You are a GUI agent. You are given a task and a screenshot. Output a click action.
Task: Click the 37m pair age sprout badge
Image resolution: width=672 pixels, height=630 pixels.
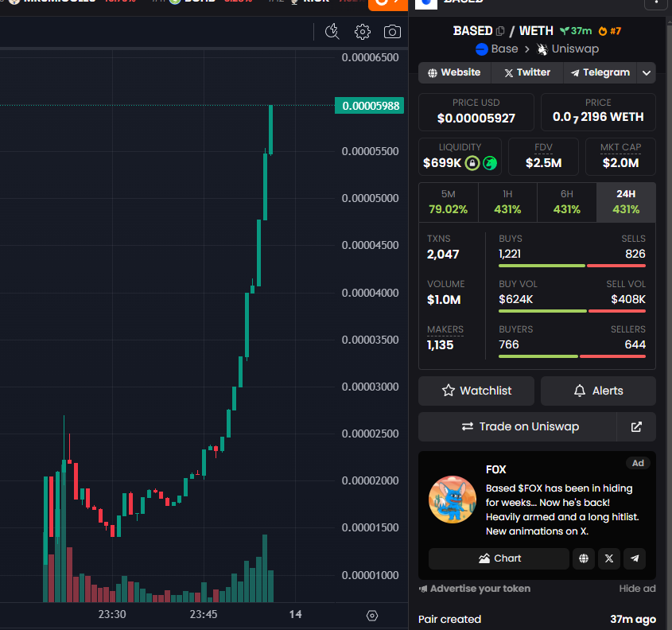tap(576, 31)
